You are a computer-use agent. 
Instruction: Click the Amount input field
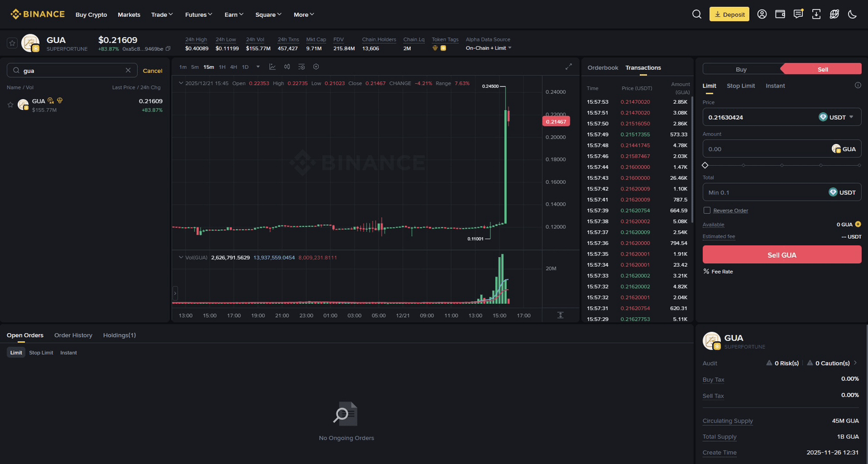782,149
